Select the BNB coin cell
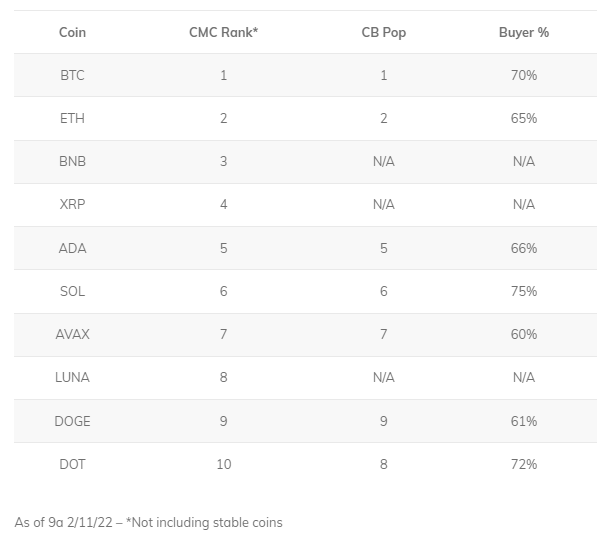Screen dimensions: 608x541 tap(72, 161)
